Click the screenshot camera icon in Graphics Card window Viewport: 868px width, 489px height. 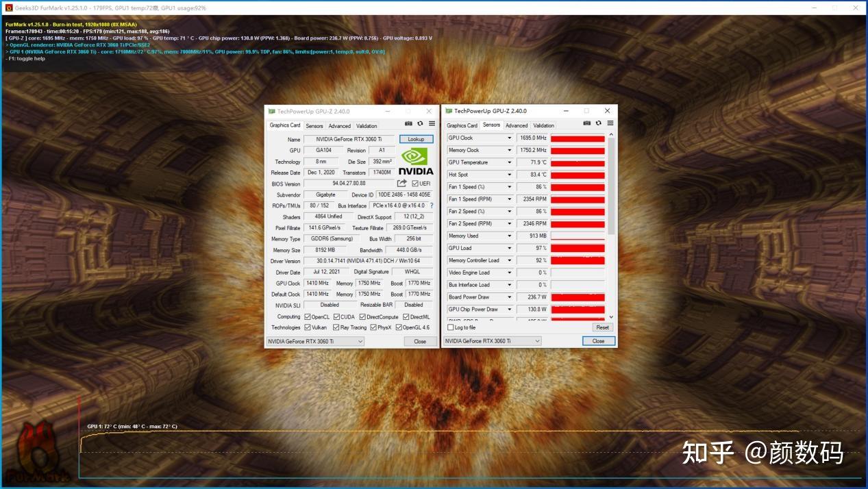click(x=408, y=123)
